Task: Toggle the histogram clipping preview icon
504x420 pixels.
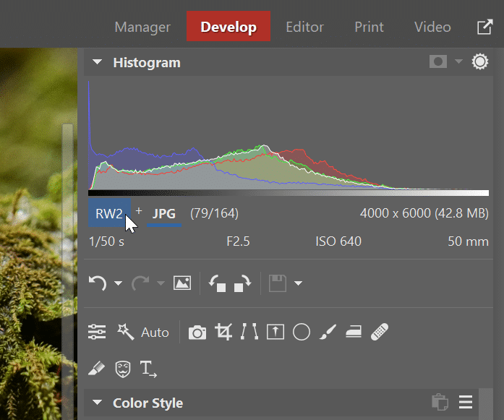Action: click(x=437, y=61)
